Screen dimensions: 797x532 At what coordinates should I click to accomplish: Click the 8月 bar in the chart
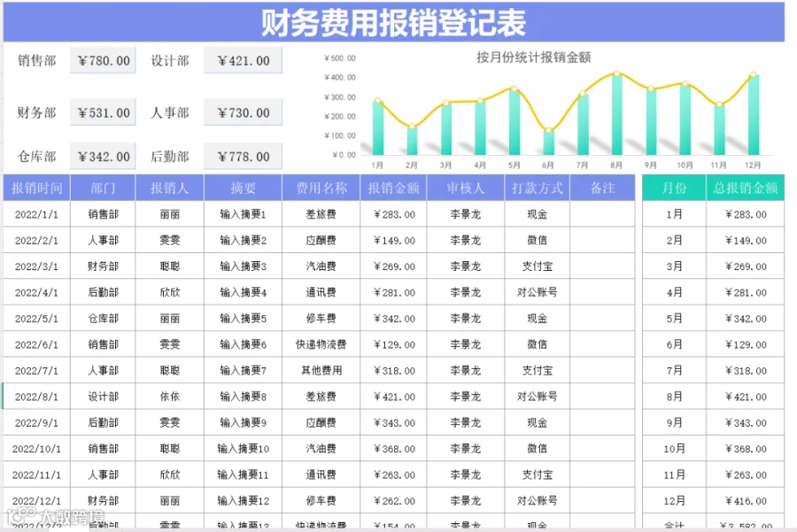pos(616,114)
